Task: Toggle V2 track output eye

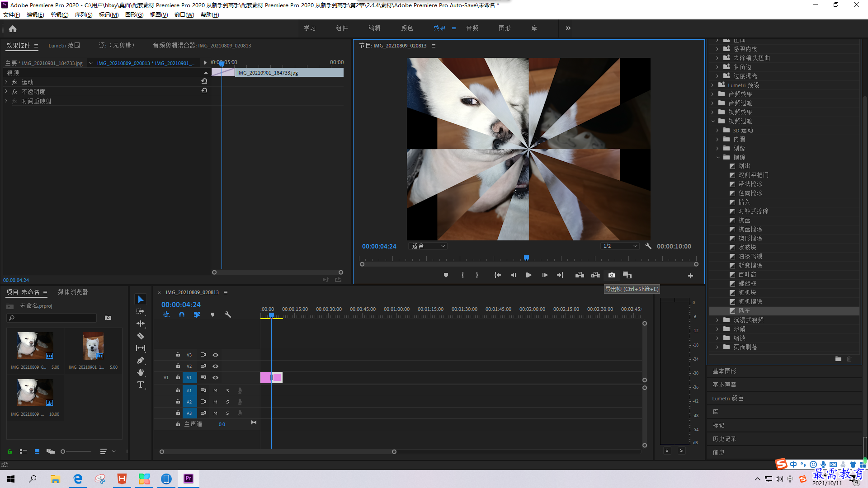Action: tap(216, 366)
